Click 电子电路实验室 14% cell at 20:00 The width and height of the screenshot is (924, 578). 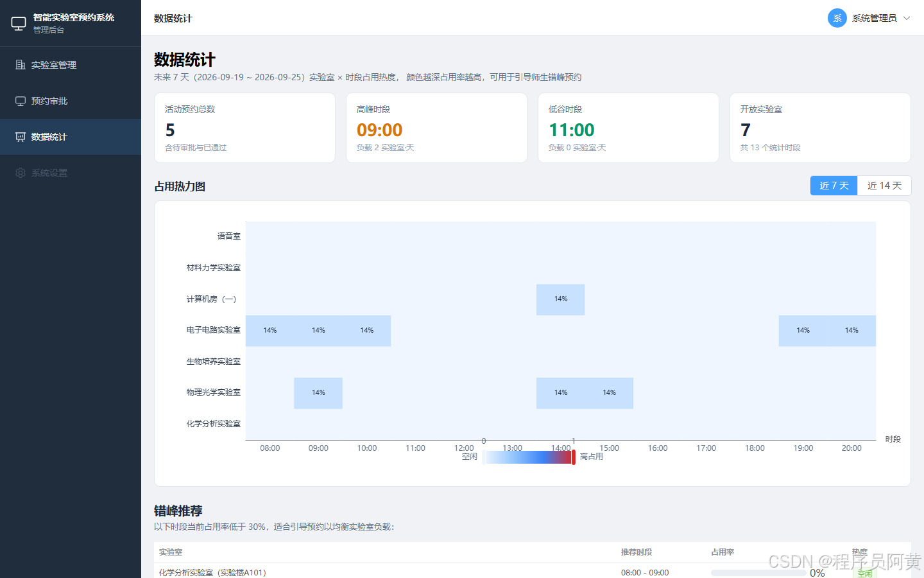(851, 331)
